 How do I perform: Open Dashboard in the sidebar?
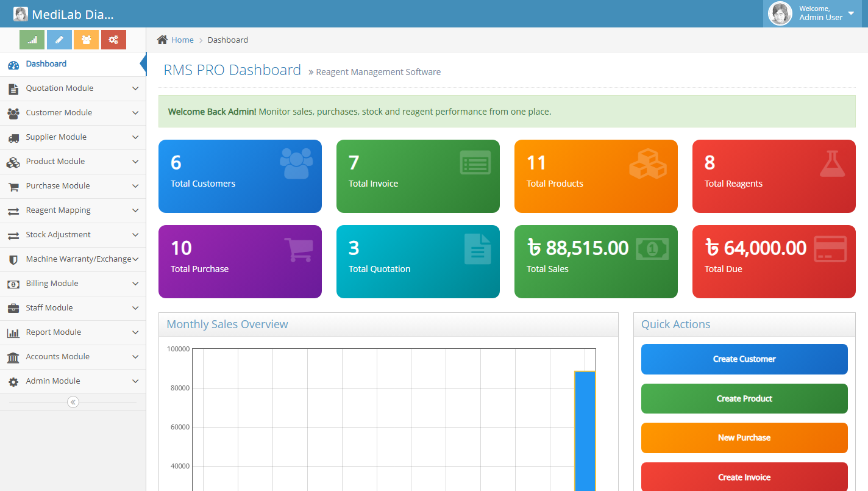pyautogui.click(x=73, y=64)
